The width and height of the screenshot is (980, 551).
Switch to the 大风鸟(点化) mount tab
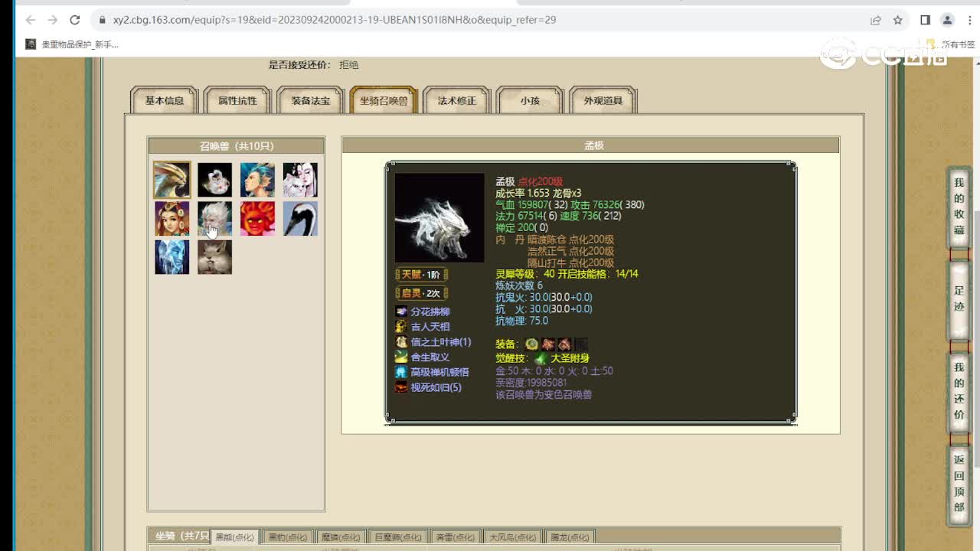(x=513, y=537)
